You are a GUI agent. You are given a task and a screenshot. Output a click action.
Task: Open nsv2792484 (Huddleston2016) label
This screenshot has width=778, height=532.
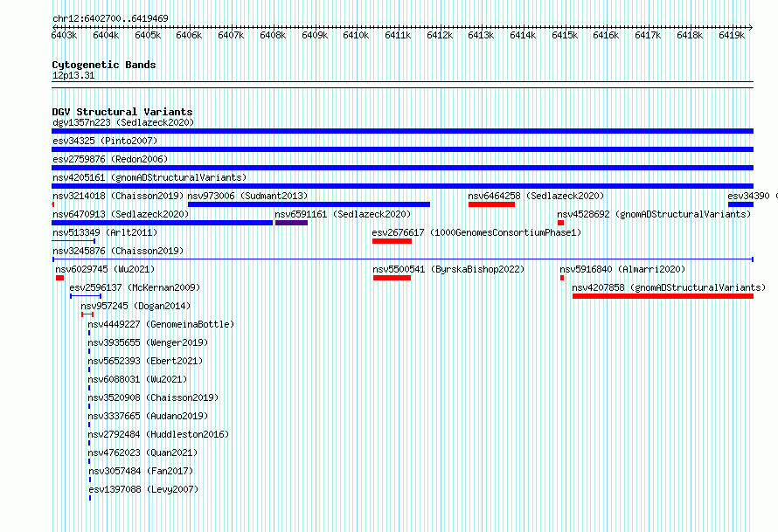(x=158, y=434)
